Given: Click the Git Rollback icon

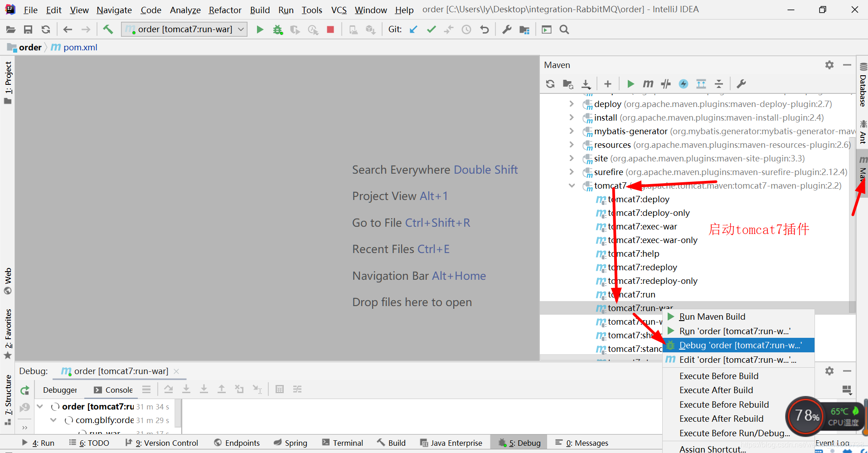Looking at the screenshot, I should pyautogui.click(x=485, y=29).
